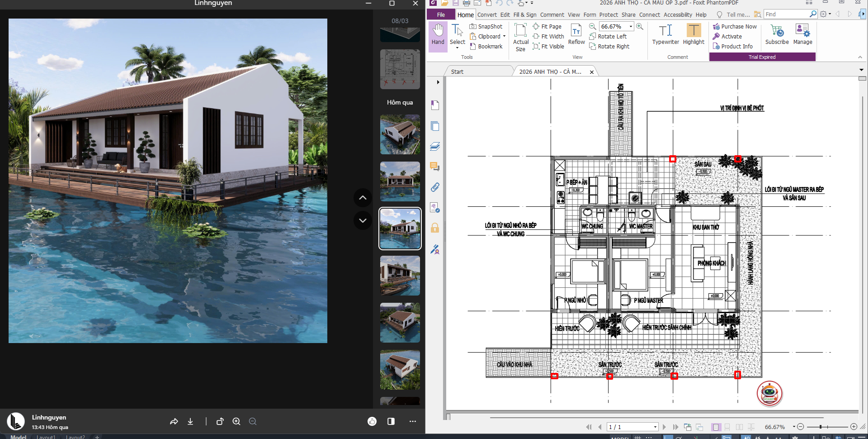The height and width of the screenshot is (439, 868).
Task: Enable single page view mode
Action: [716, 427]
